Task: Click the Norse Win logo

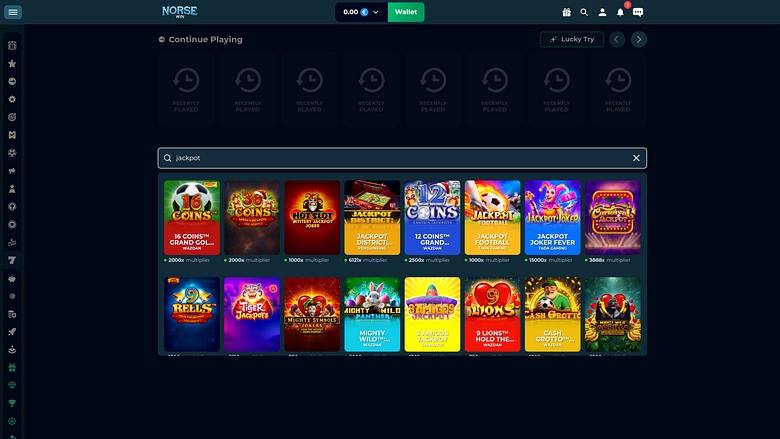Action: (180, 12)
